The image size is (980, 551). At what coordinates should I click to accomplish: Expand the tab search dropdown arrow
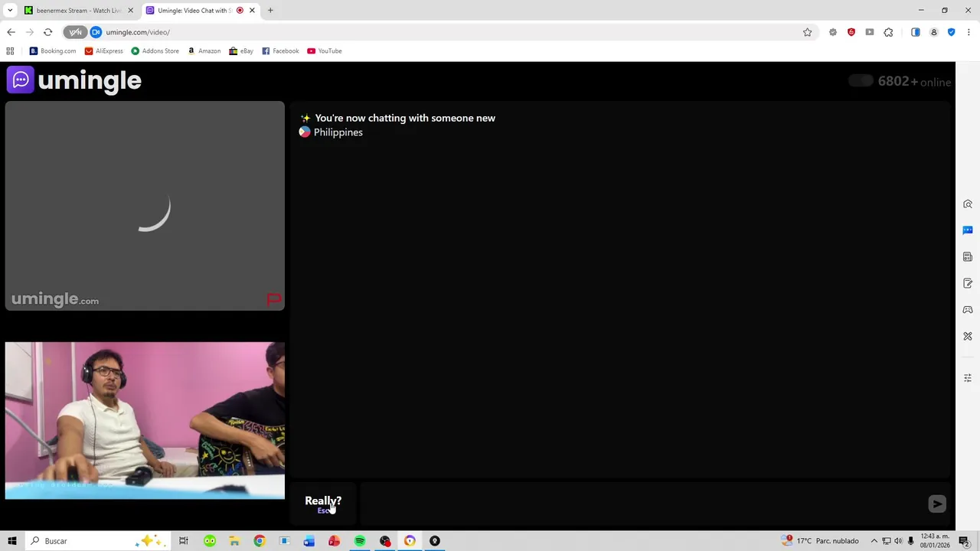click(x=10, y=11)
